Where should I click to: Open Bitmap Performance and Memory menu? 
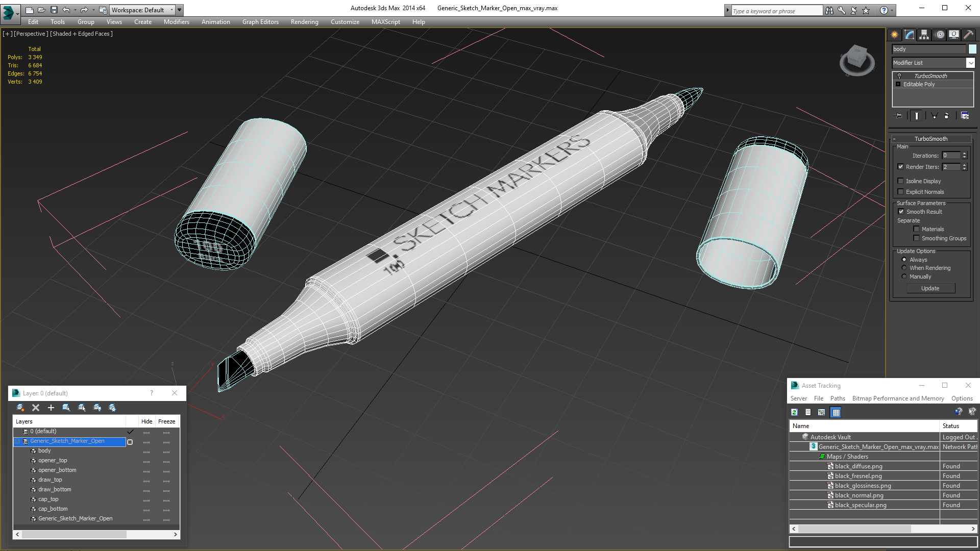click(x=898, y=398)
